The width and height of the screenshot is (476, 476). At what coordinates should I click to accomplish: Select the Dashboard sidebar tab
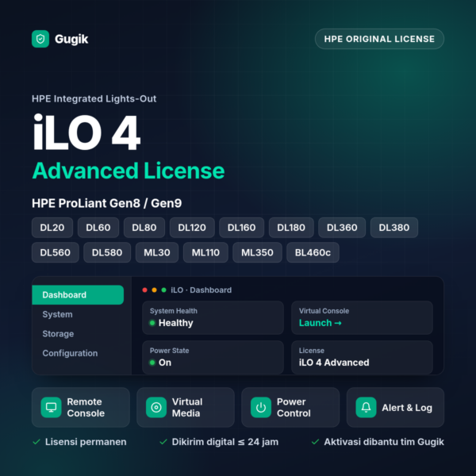[x=78, y=295]
